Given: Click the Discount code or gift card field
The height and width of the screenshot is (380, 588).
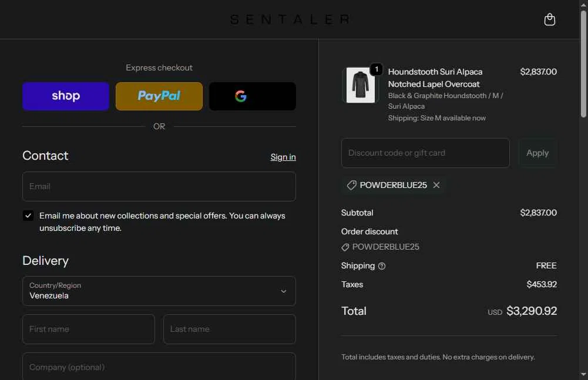Looking at the screenshot, I should 425,153.
